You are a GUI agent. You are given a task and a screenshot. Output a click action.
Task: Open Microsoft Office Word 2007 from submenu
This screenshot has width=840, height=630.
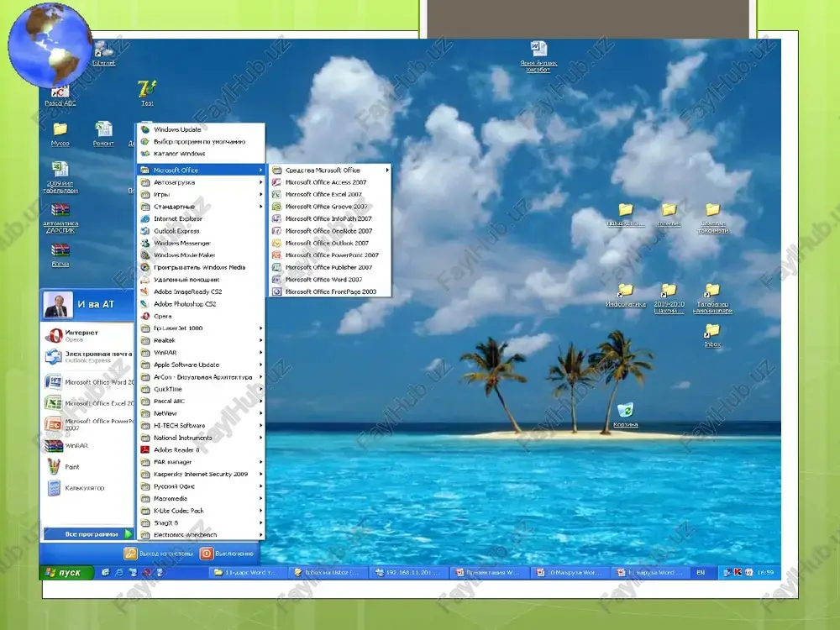329,280
